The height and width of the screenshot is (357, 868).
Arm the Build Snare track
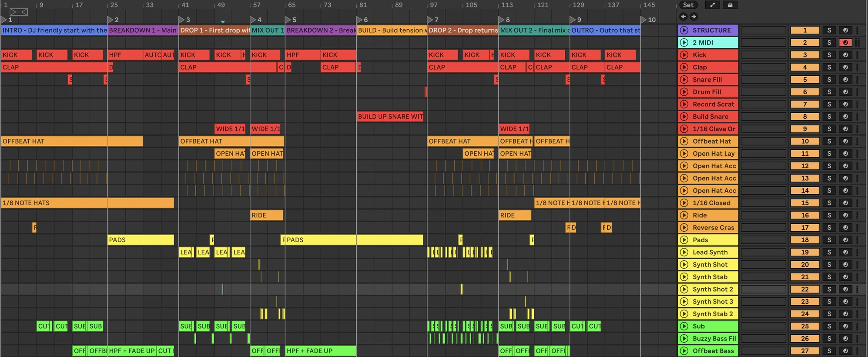click(845, 117)
